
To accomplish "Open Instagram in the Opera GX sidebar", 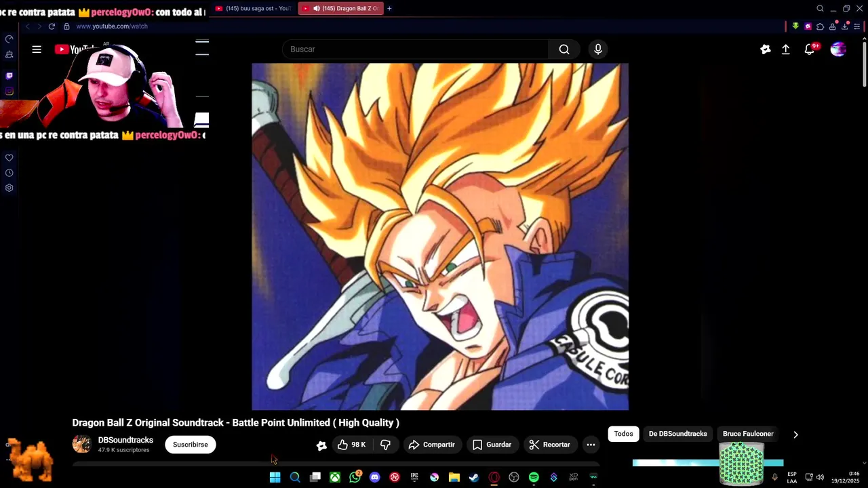I will click(x=9, y=91).
